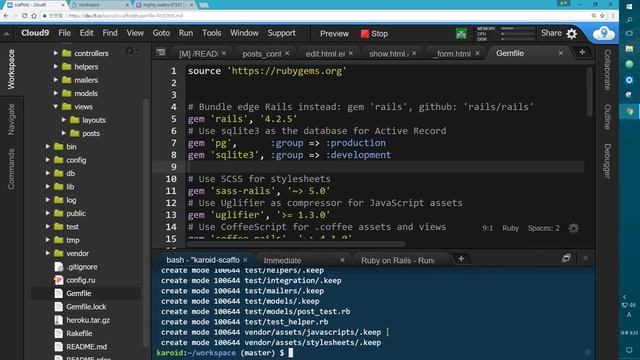The height and width of the screenshot is (360, 640).
Task: Close the edit.html.erb tab
Action: point(351,53)
